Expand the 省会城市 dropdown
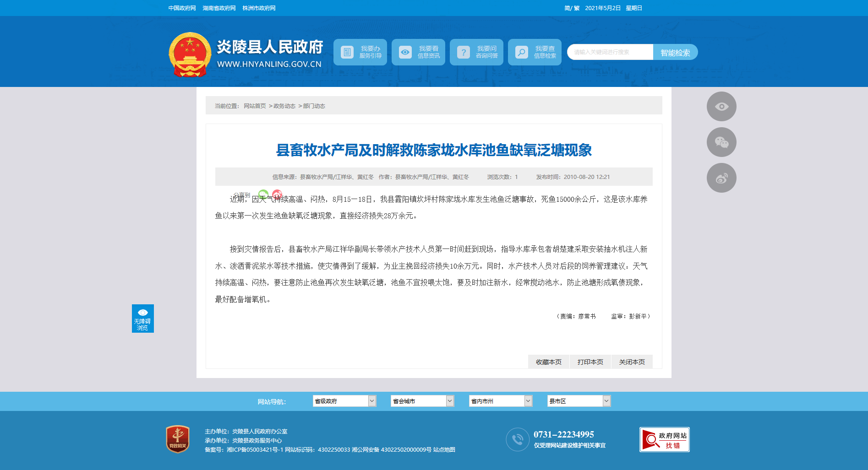The image size is (868, 470). [x=422, y=401]
